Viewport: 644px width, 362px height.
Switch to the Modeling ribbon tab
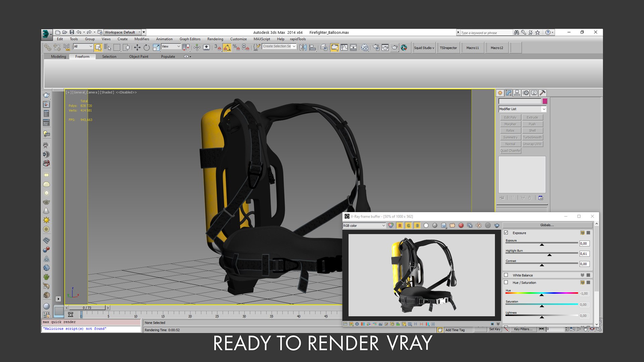pyautogui.click(x=58, y=57)
